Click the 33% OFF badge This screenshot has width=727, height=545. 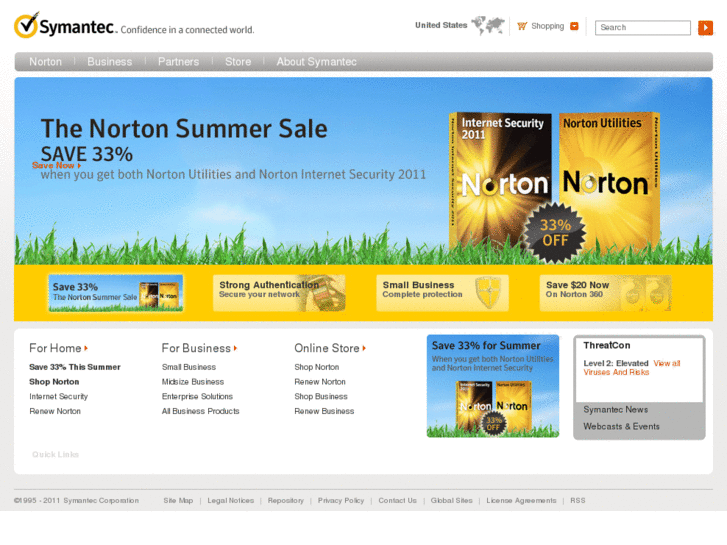[555, 233]
